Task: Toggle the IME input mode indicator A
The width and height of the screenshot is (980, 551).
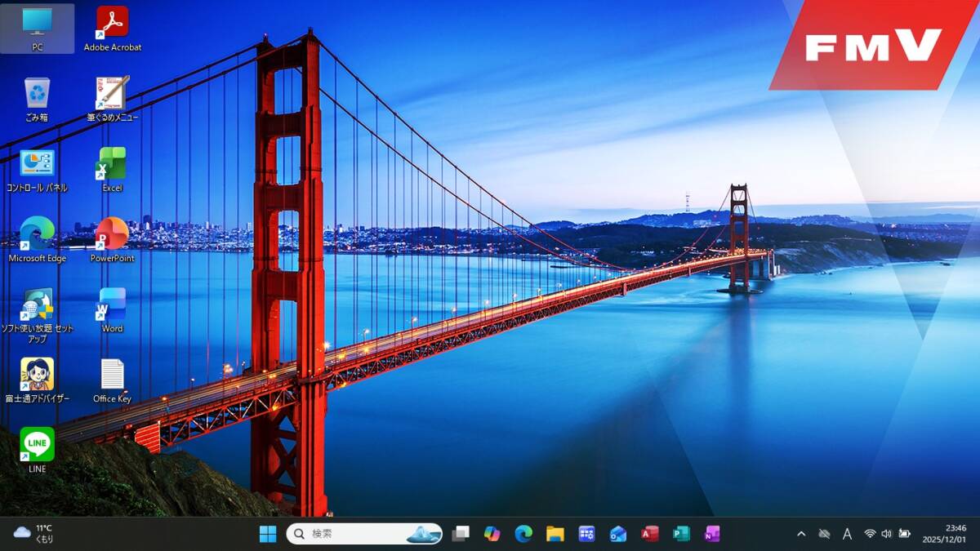Action: 847,534
